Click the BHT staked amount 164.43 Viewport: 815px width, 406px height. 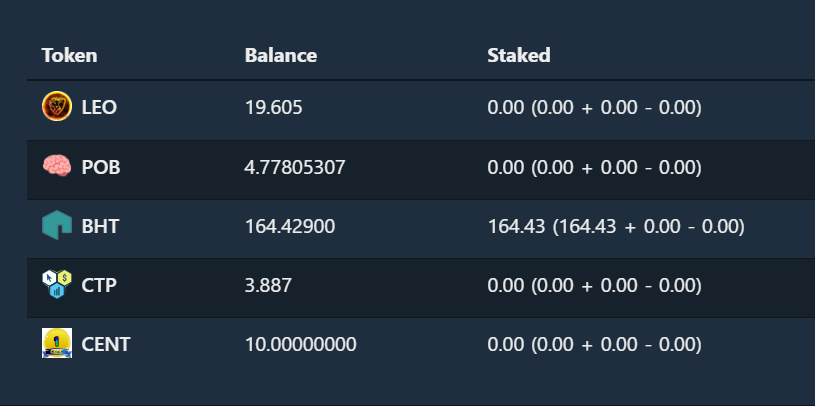click(x=516, y=226)
